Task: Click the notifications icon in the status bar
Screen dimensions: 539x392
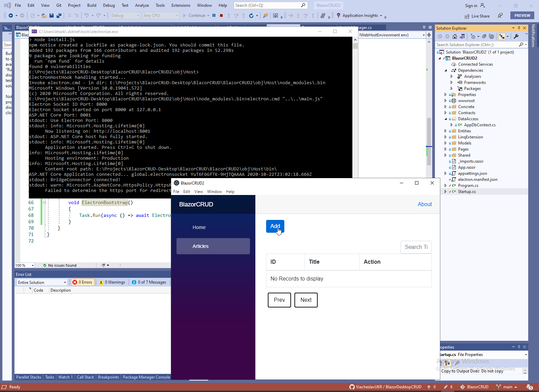Action: tap(529, 387)
